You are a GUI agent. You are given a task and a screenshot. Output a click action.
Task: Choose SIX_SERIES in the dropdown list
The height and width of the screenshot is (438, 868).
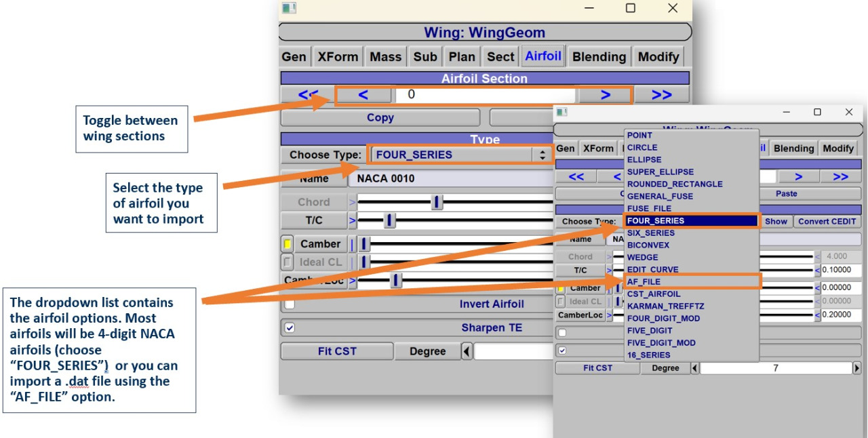pos(650,233)
